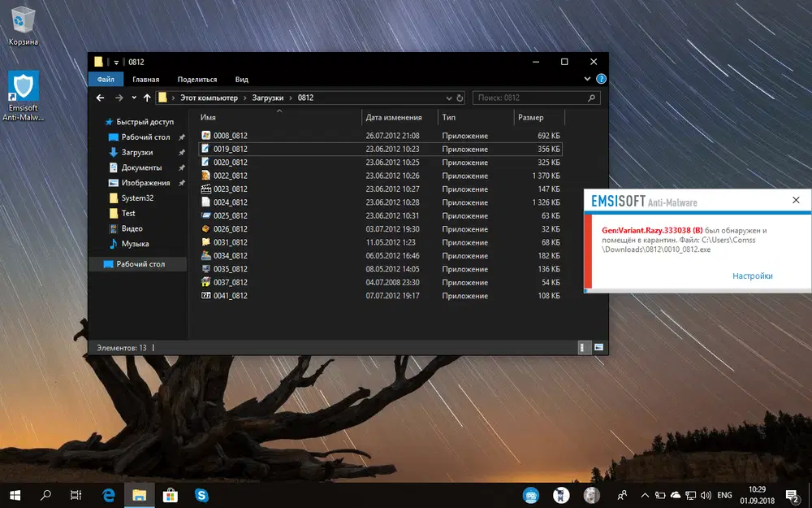Switch to details view layout
This screenshot has height=508, width=812.
pos(584,347)
